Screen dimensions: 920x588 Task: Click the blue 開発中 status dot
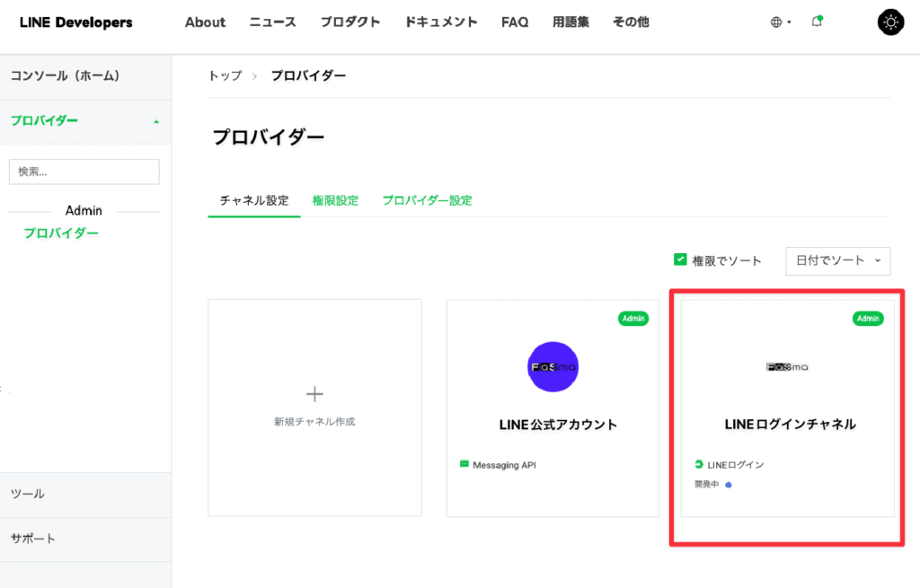[729, 485]
